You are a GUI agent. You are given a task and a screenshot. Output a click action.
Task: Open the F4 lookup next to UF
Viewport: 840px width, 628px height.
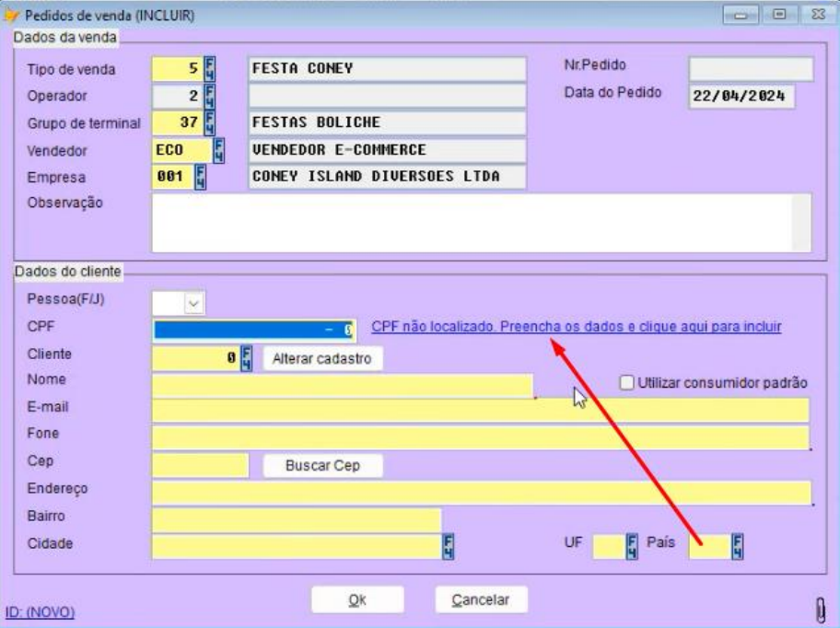633,547
